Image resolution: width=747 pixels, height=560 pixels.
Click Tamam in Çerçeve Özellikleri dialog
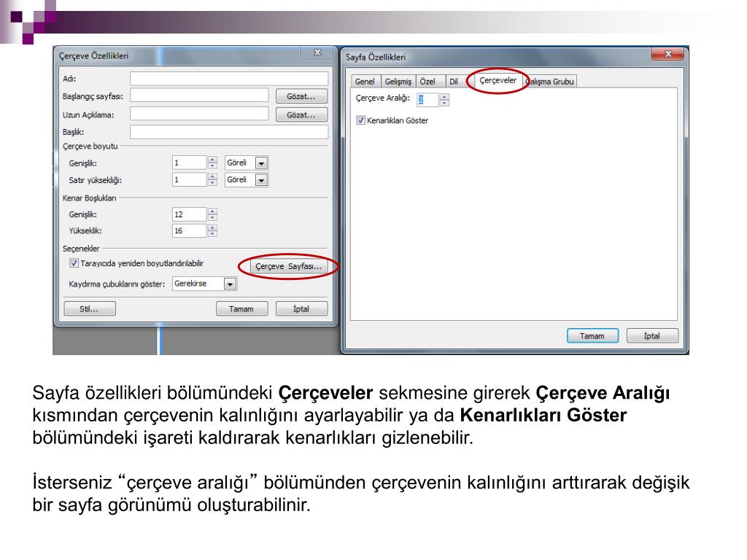[241, 309]
